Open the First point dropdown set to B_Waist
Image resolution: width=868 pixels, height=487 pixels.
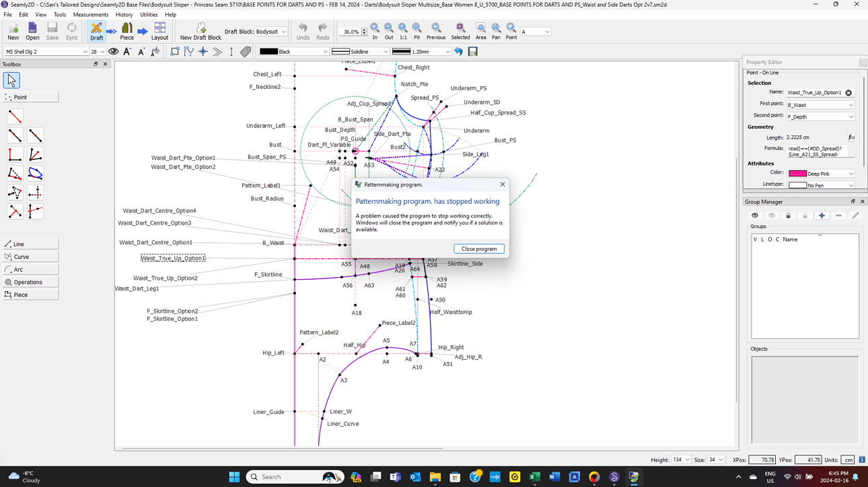pyautogui.click(x=820, y=103)
